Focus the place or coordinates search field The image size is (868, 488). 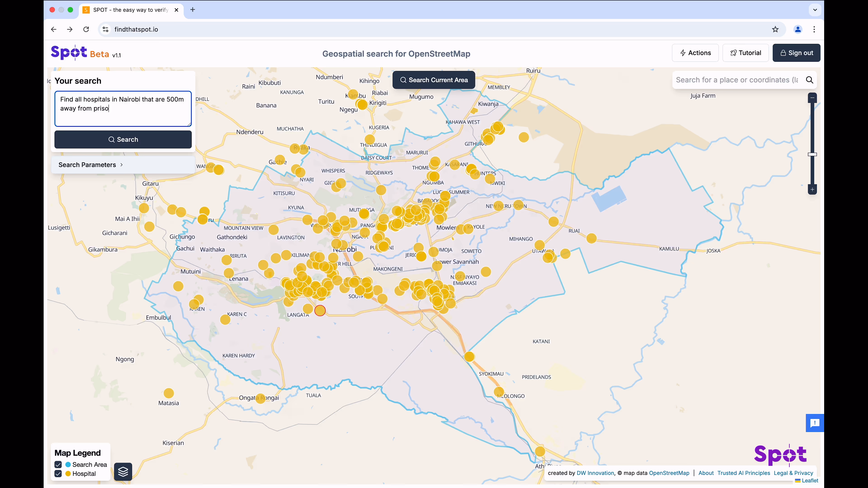pos(737,80)
